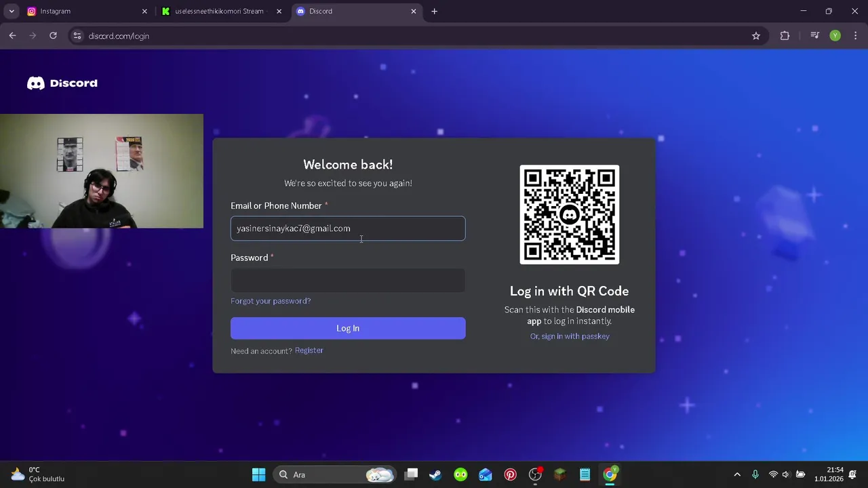Open Wi-Fi network settings in tray
The height and width of the screenshot is (488, 868).
tap(773, 474)
